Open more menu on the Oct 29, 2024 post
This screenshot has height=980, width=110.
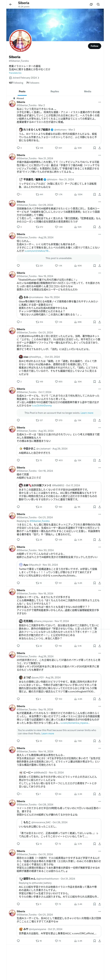coord(99,202)
